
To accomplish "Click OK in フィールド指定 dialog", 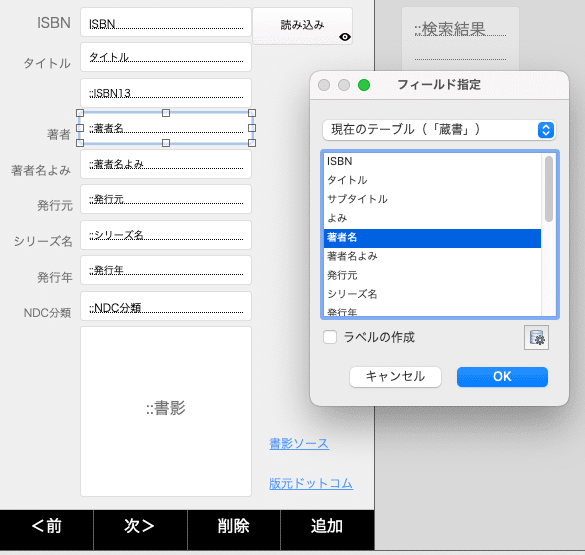I will coord(502,377).
